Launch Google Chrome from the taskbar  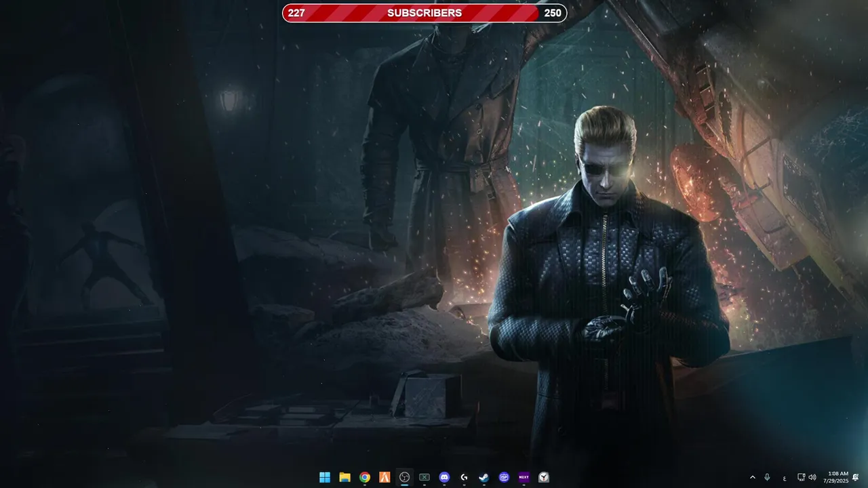coord(365,477)
